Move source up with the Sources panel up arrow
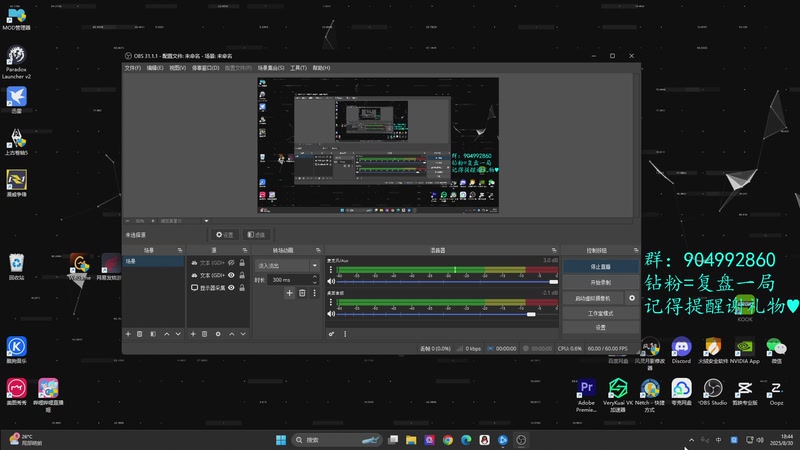 [232, 334]
